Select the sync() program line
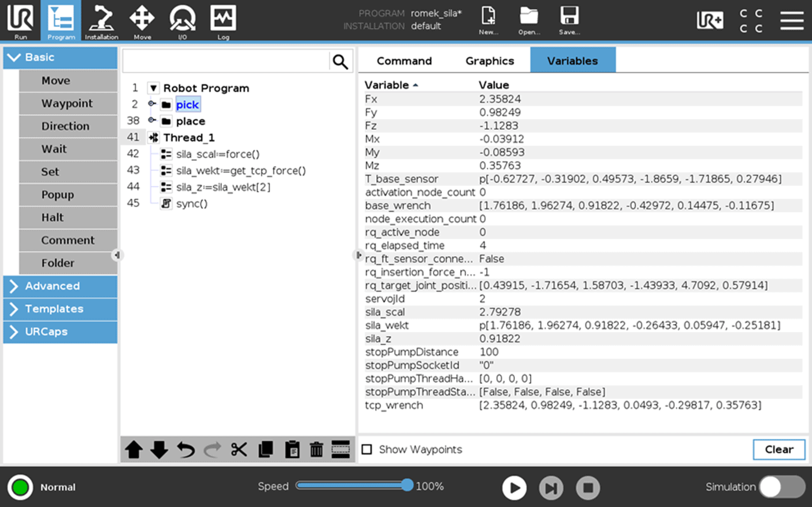Viewport: 812px width, 507px height. 192,204
